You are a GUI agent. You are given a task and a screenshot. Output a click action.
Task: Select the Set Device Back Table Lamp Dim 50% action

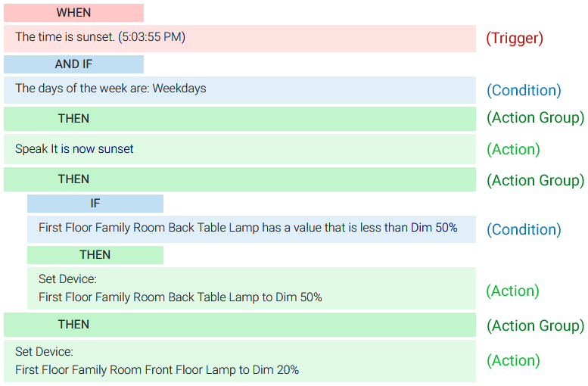[x=251, y=288]
